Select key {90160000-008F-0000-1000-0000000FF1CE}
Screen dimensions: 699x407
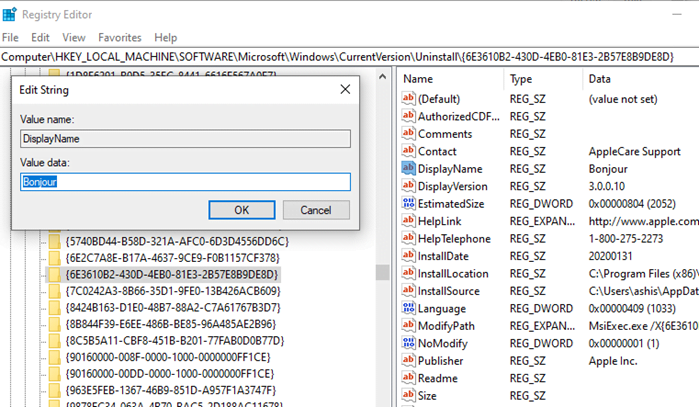(x=168, y=357)
